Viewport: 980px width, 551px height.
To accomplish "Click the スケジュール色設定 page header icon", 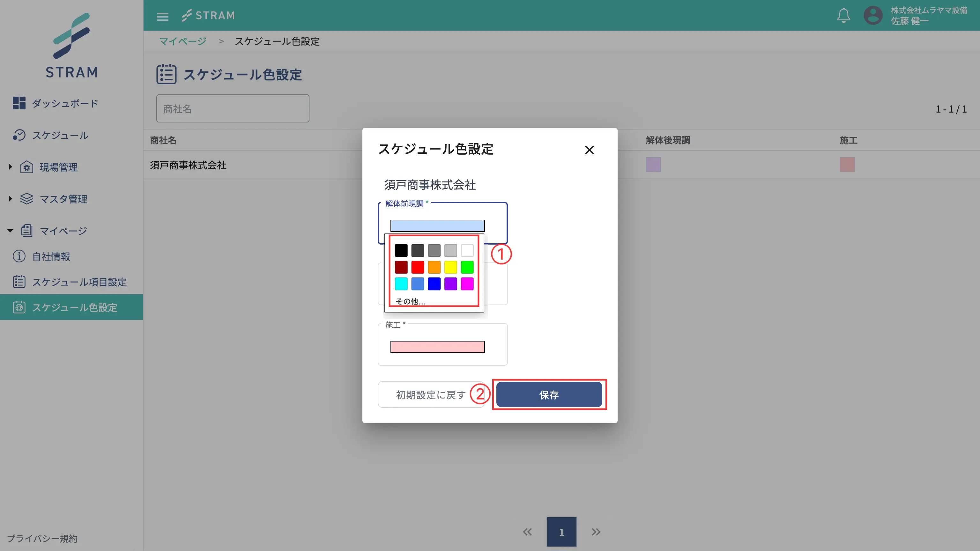I will (166, 74).
